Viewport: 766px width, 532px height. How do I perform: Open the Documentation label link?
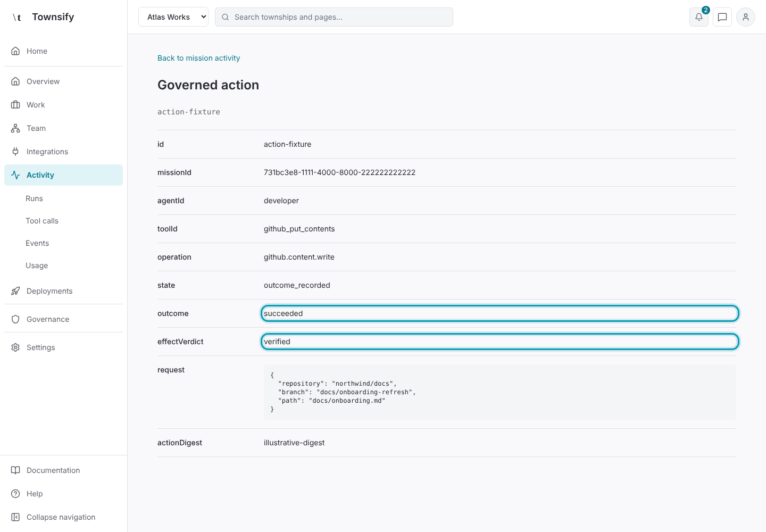tap(53, 470)
